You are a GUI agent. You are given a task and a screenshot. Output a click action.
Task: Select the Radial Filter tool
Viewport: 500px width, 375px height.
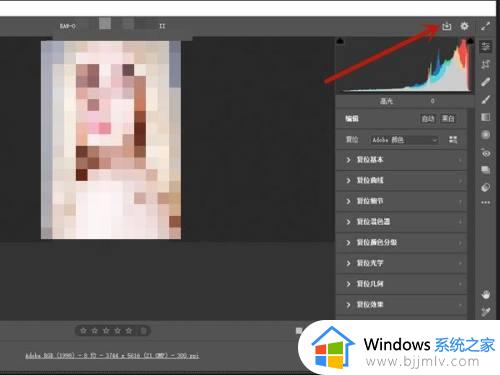click(486, 135)
